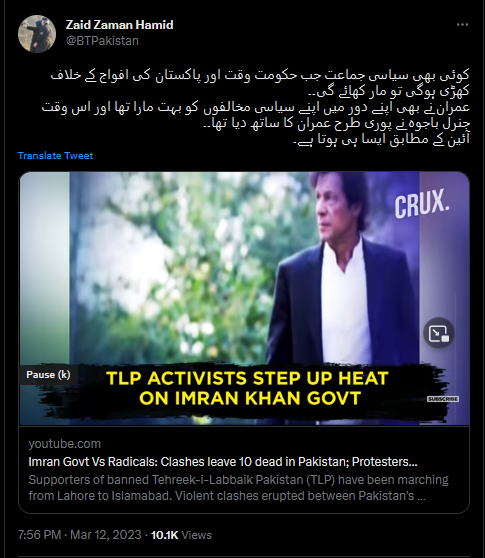
Task: Click the Urdu tweet text body
Action: (256, 107)
